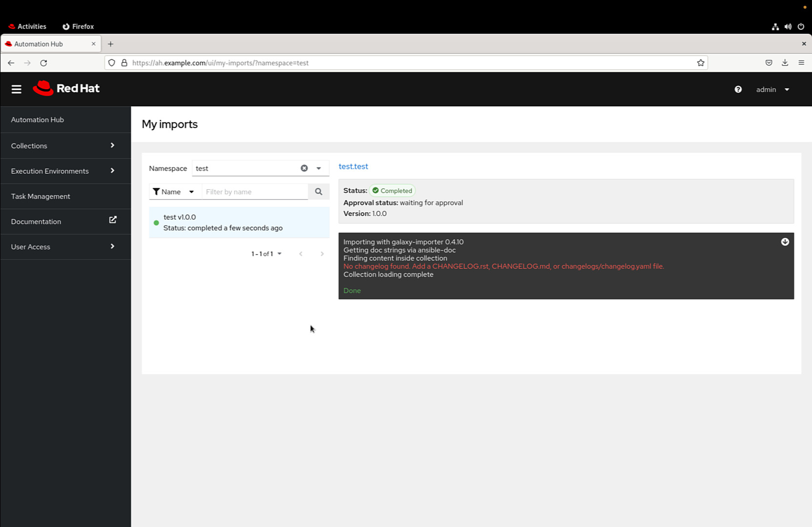
Task: Open the Firefox downloads icon
Action: 785,63
